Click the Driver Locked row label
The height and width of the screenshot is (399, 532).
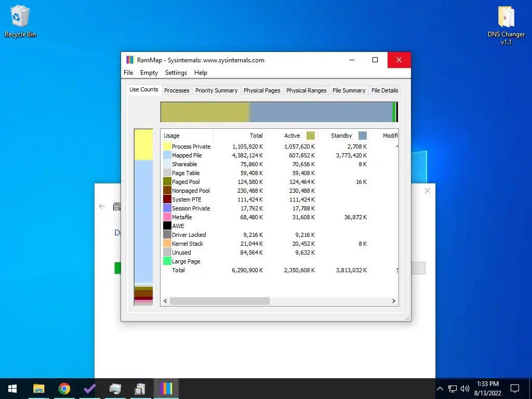[189, 235]
